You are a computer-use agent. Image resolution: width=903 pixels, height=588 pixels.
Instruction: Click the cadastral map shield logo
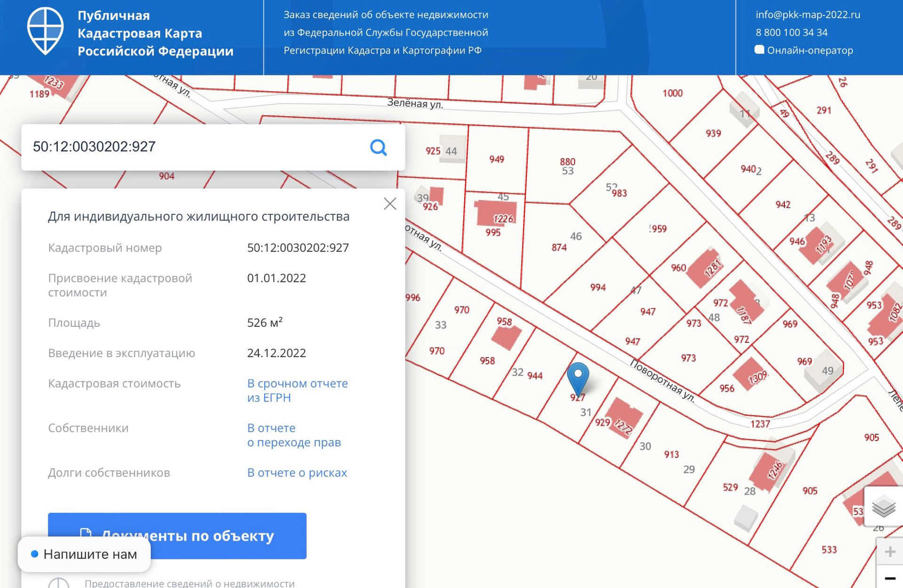coord(45,31)
